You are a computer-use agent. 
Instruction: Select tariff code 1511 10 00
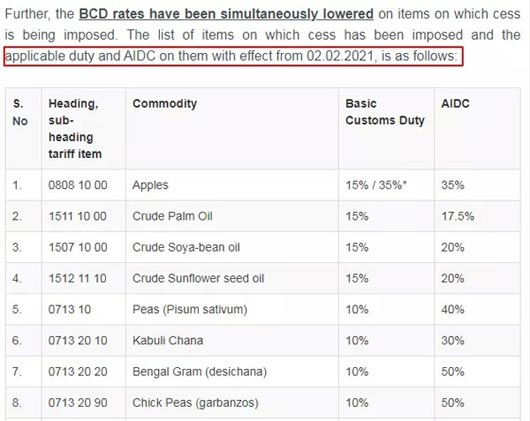pyautogui.click(x=77, y=216)
